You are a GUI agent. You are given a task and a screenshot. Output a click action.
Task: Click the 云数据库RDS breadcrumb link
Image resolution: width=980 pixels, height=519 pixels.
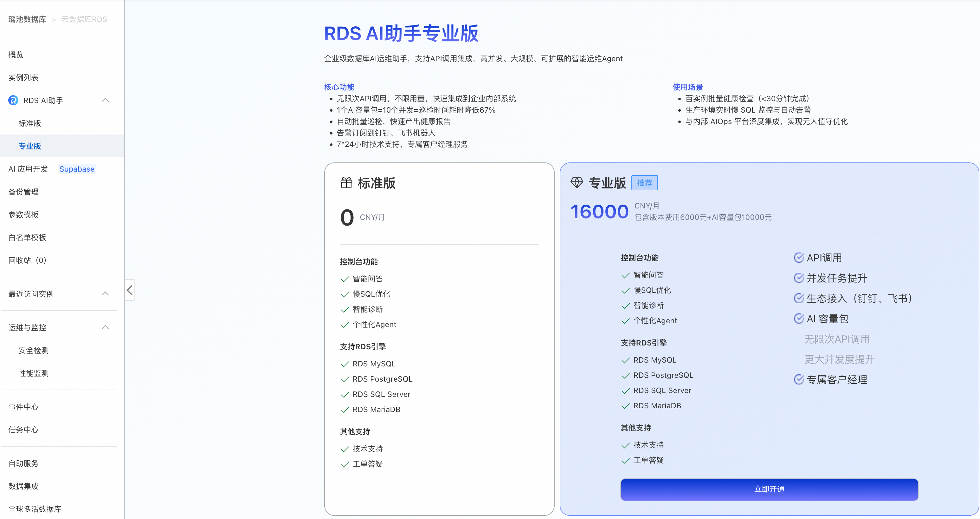84,19
